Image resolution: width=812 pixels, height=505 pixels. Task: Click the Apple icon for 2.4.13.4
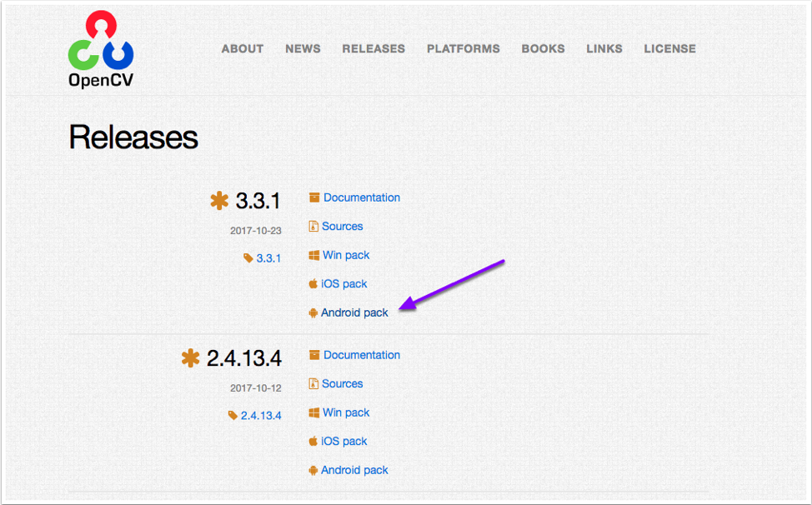click(x=313, y=441)
